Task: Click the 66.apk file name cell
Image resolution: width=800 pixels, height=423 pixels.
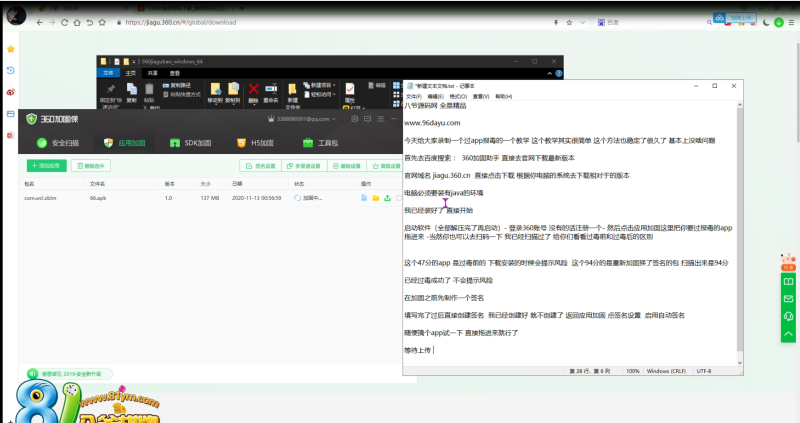Action: click(98, 198)
